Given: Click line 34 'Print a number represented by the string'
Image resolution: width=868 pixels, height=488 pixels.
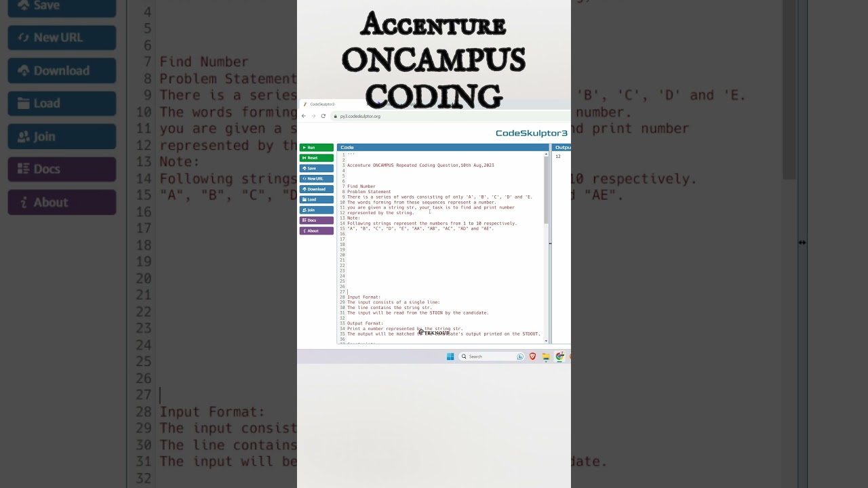Looking at the screenshot, I should click(405, 329).
